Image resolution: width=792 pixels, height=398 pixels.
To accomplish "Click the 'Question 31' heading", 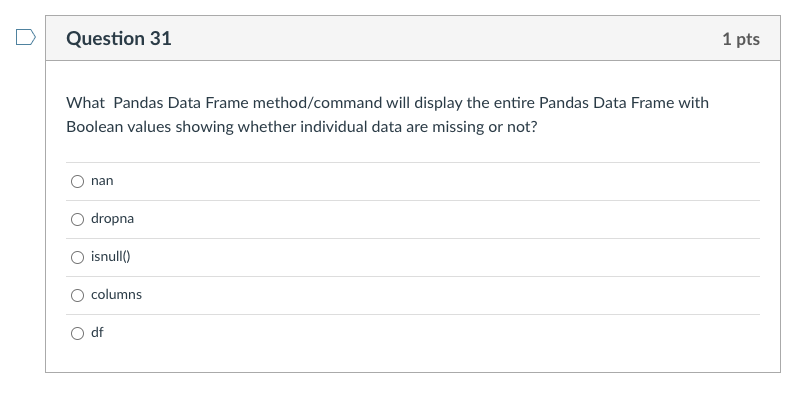I will coord(119,38).
